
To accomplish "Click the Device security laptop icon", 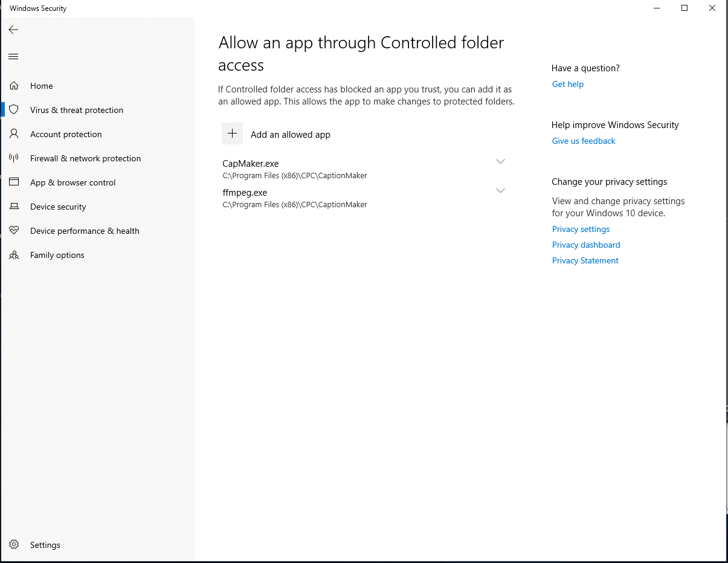I will (x=14, y=207).
